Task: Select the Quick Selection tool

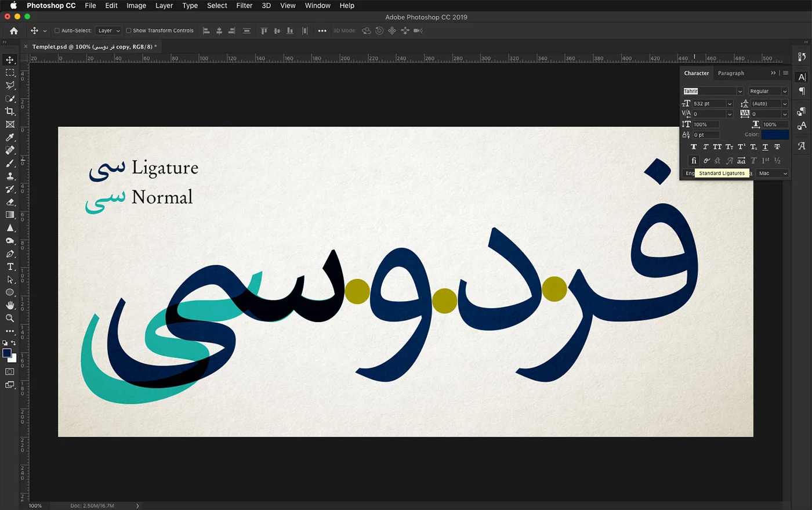Action: [10, 98]
